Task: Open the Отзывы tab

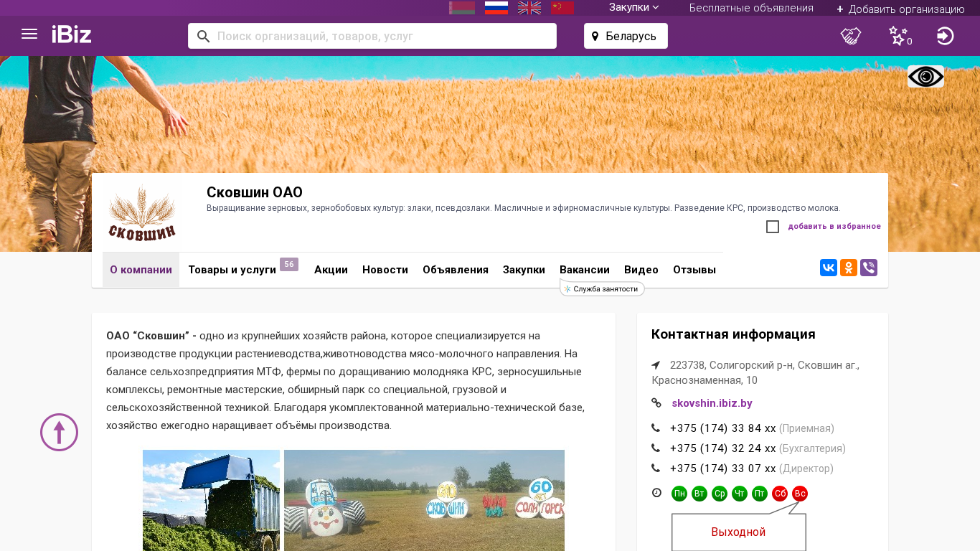Action: coord(694,270)
